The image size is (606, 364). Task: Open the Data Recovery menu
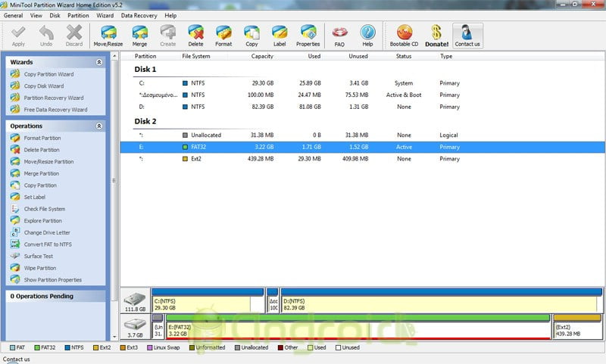(x=139, y=15)
